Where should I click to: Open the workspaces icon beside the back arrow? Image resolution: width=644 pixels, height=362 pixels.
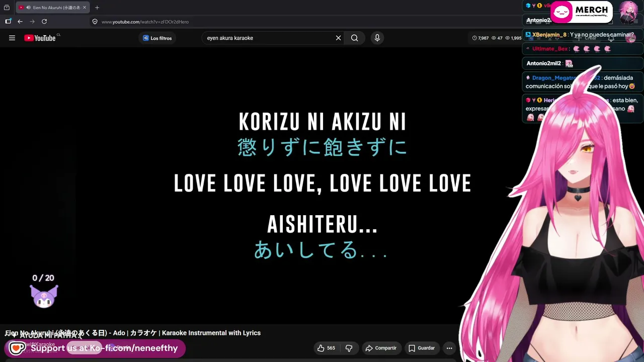[x=8, y=22]
